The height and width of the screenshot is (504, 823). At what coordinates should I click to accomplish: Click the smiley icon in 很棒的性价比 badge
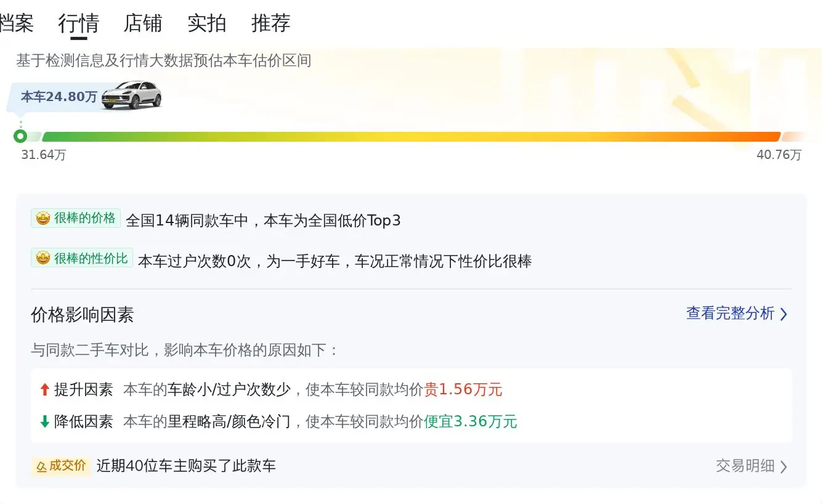[x=43, y=258]
